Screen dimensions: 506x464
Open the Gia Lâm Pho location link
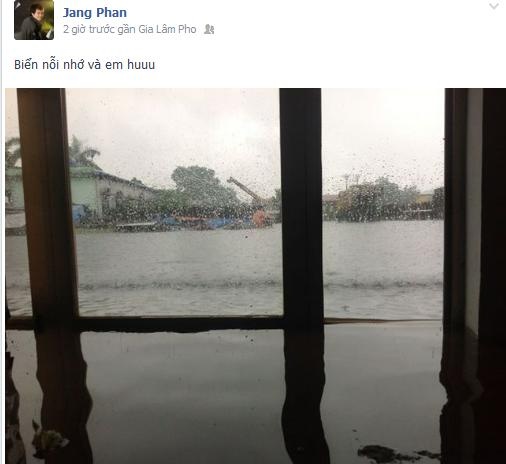point(167,29)
